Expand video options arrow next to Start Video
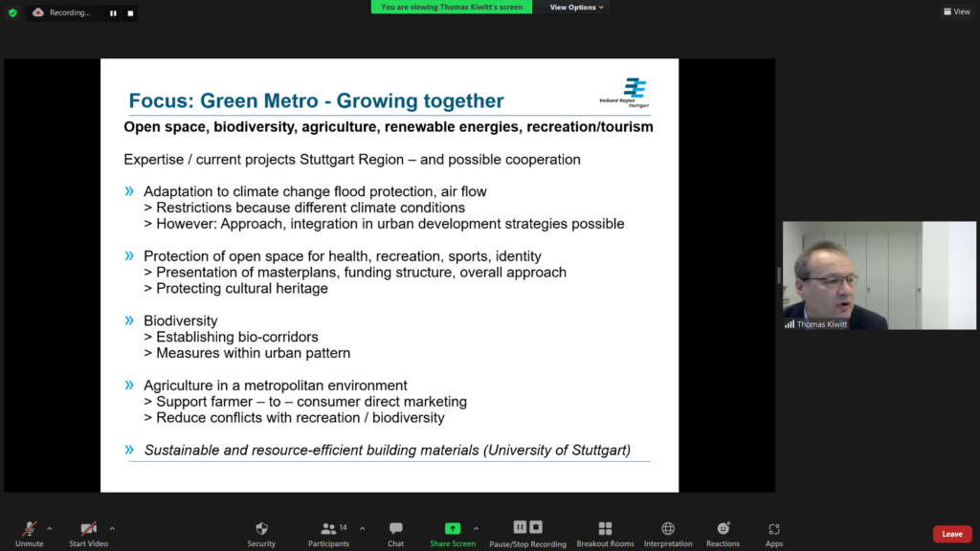 112,528
